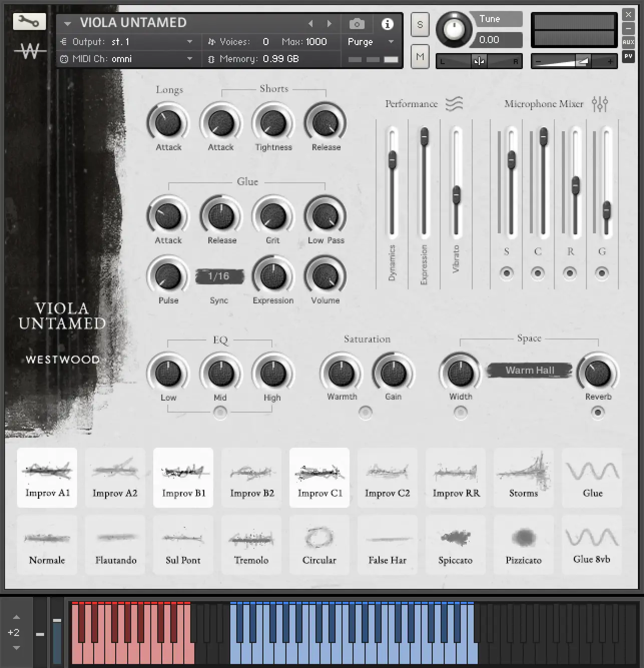Select the Improv RR articulation
This screenshot has width=644, height=668.
(x=456, y=478)
